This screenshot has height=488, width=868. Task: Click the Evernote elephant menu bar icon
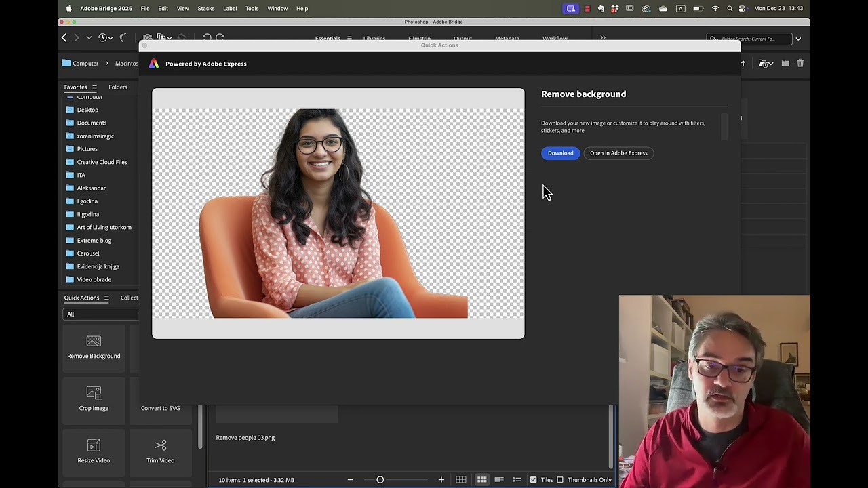coord(601,8)
